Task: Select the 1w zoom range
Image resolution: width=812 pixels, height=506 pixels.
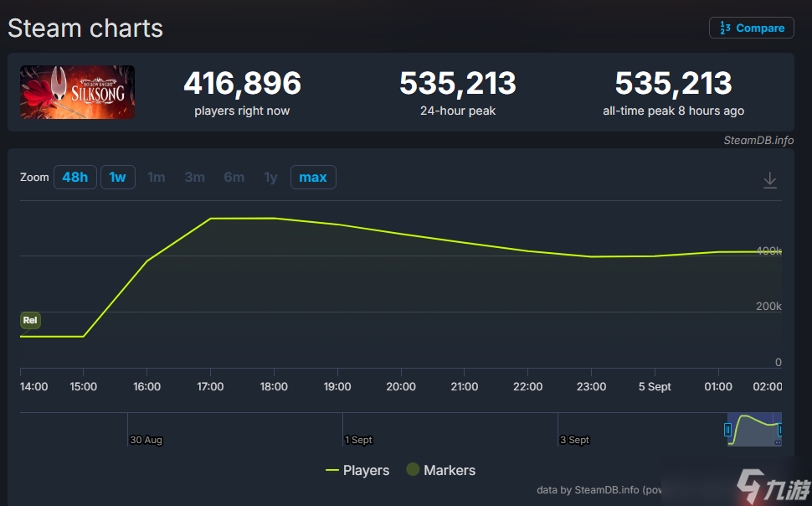Action: click(118, 178)
